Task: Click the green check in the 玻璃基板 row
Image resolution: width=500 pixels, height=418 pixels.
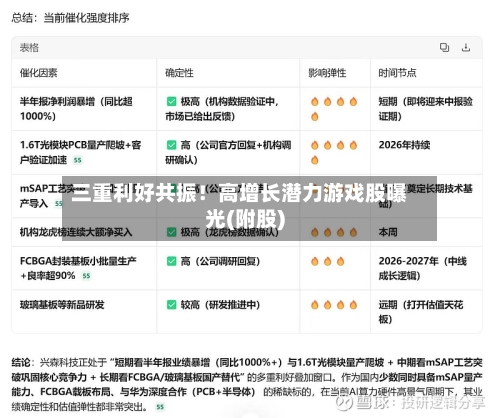Action: point(171,305)
